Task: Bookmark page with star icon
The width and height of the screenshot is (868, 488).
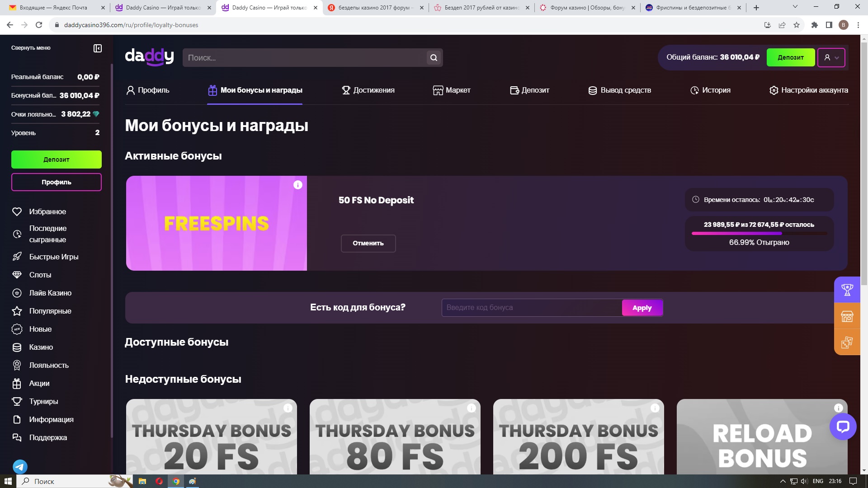Action: [797, 25]
